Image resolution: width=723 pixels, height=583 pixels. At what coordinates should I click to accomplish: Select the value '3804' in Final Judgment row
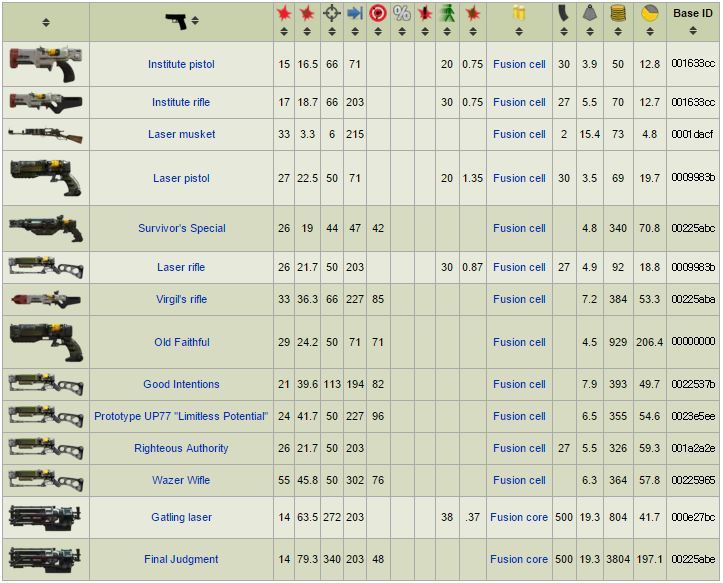tap(618, 559)
